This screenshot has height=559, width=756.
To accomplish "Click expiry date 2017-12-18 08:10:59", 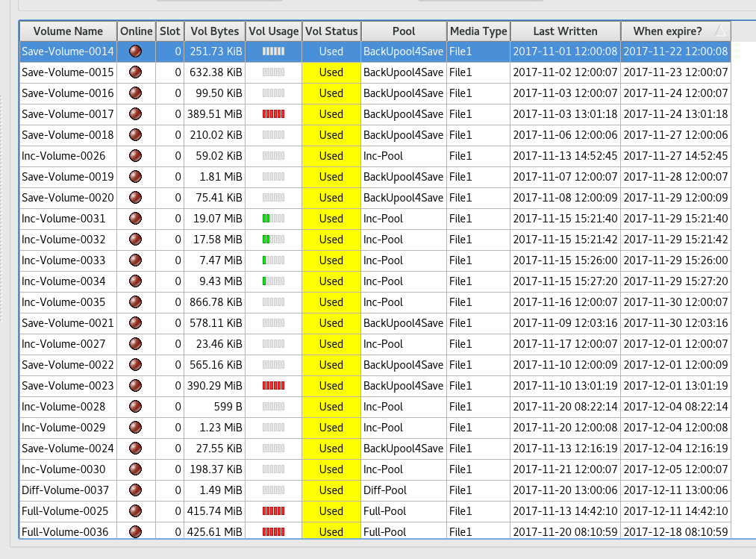I will pyautogui.click(x=675, y=531).
